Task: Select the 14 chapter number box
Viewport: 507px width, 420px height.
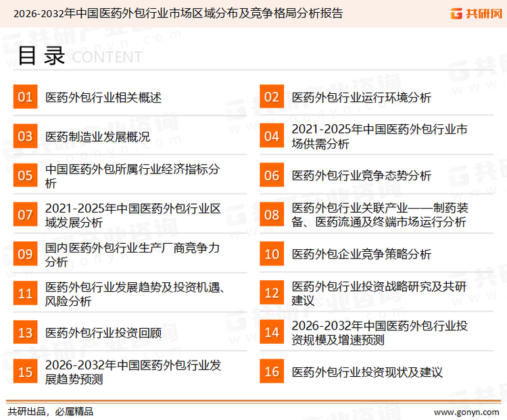Action: 272,332
